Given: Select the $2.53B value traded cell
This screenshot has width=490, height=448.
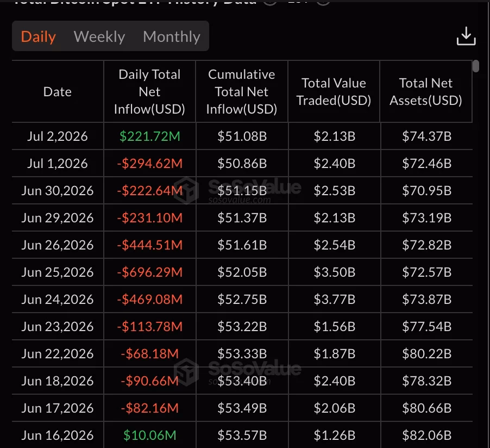Looking at the screenshot, I should click(x=335, y=190).
